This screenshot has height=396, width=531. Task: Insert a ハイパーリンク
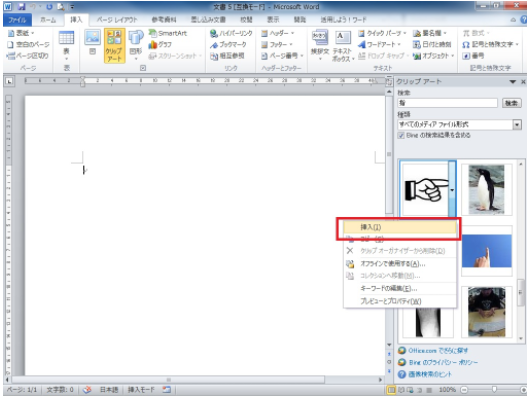pyautogui.click(x=231, y=33)
